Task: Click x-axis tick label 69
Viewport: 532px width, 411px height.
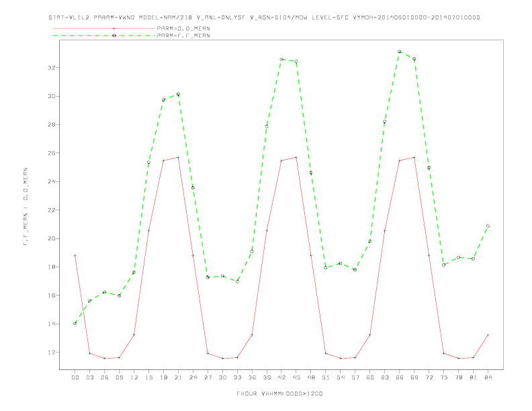Action: 414,377
